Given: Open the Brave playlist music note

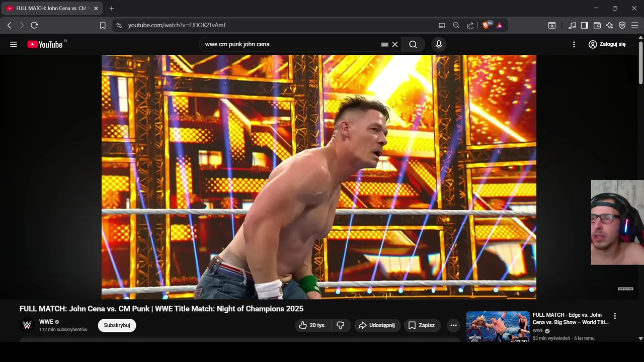Looking at the screenshot, I should point(572,25).
